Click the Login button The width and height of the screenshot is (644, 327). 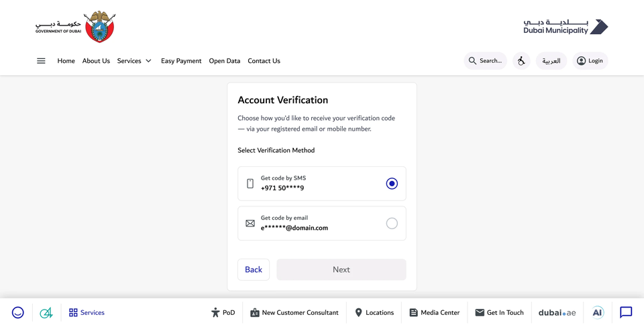[x=590, y=61]
